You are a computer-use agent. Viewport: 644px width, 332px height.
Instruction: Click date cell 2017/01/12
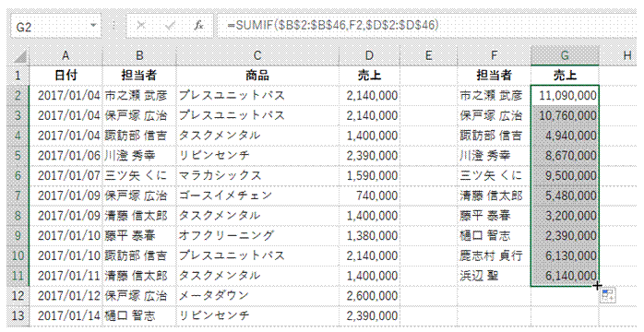pyautogui.click(x=66, y=296)
